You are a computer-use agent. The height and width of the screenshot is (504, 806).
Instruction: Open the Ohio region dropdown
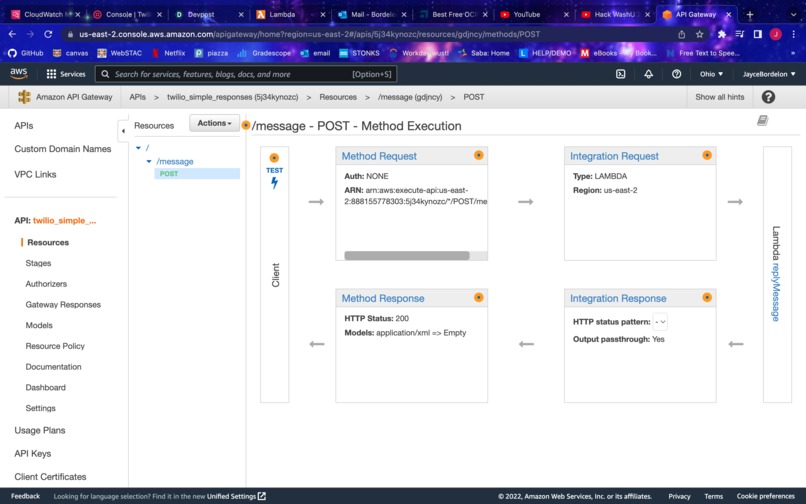pos(711,74)
